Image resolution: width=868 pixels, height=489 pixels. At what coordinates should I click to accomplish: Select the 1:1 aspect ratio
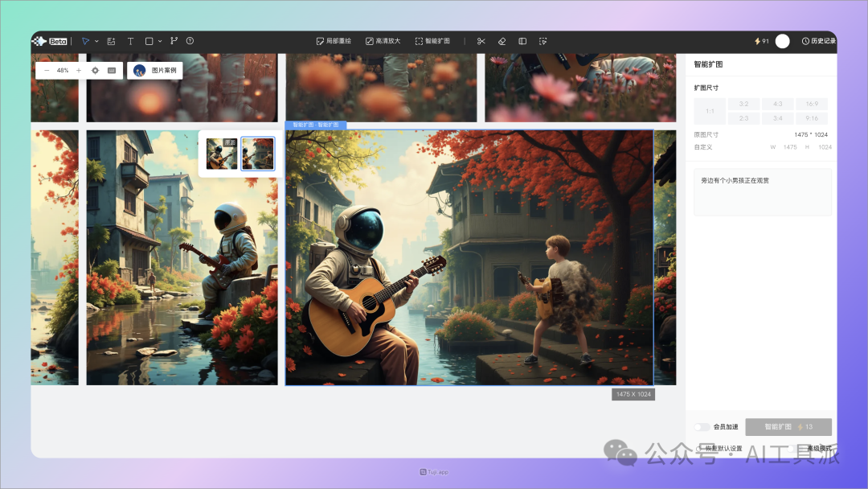pos(710,111)
